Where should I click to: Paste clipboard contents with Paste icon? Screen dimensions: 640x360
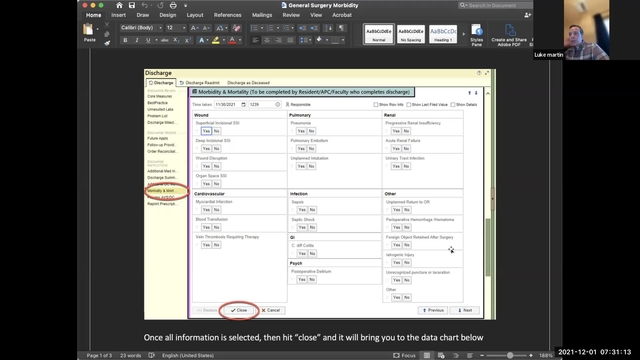[88, 29]
